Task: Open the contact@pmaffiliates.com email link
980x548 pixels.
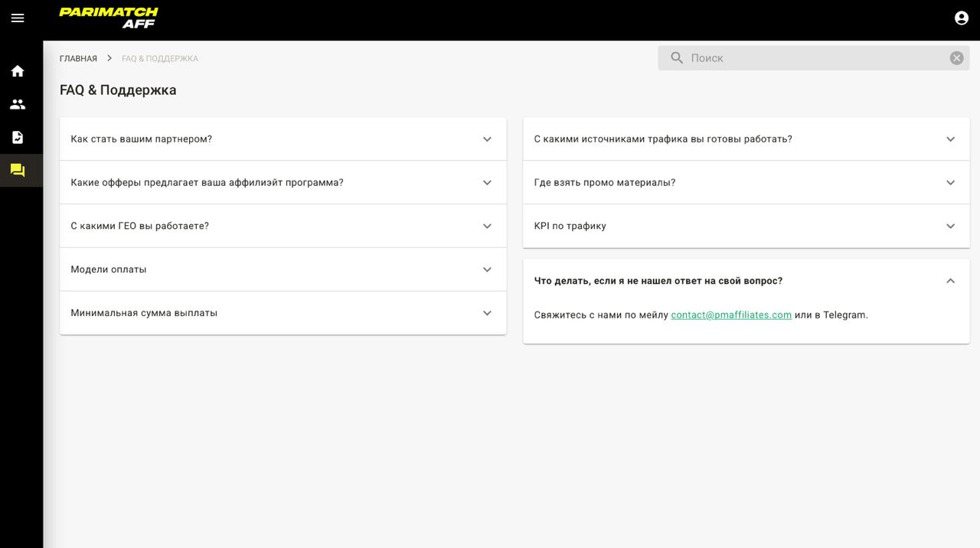Action: click(x=731, y=315)
